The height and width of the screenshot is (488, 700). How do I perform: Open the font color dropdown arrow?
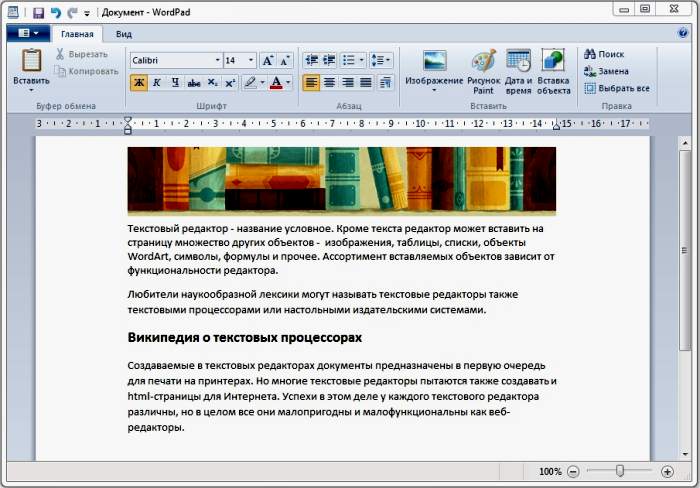point(288,83)
